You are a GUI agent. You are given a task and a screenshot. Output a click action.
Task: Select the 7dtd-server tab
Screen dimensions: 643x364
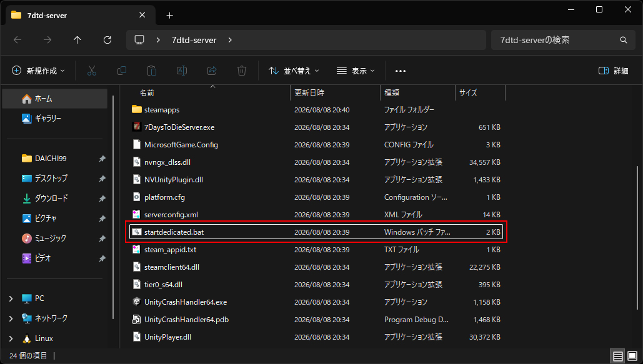tap(81, 15)
